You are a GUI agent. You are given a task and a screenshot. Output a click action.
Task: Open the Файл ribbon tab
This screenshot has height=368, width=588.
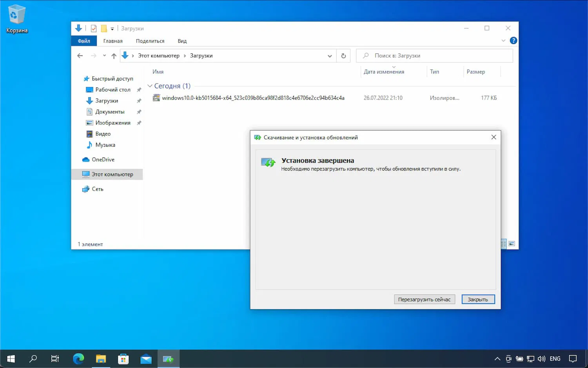coord(84,41)
